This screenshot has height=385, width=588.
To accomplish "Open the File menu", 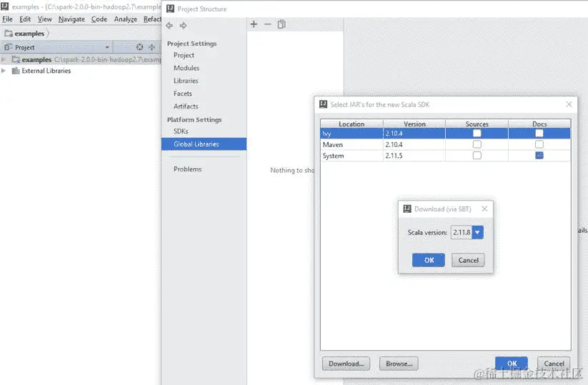I will click(7, 19).
